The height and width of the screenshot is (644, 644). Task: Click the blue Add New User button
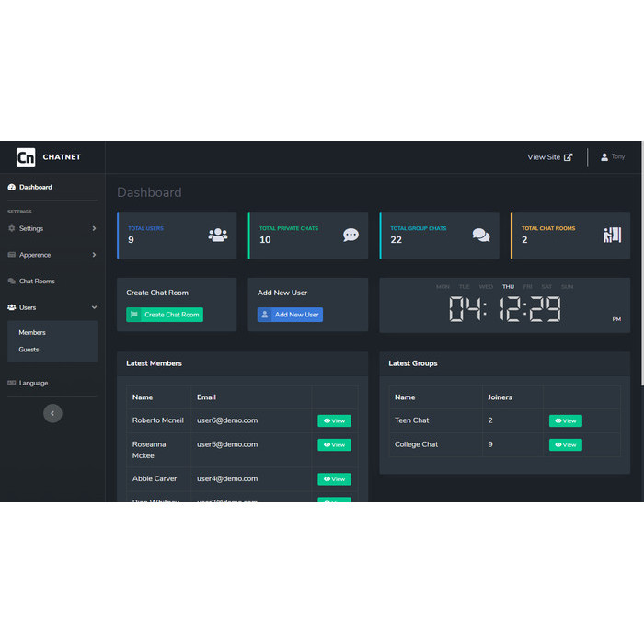coord(290,315)
